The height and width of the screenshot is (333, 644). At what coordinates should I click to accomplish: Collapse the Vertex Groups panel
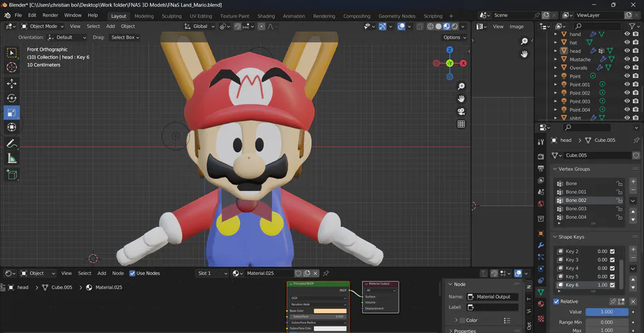[555, 169]
